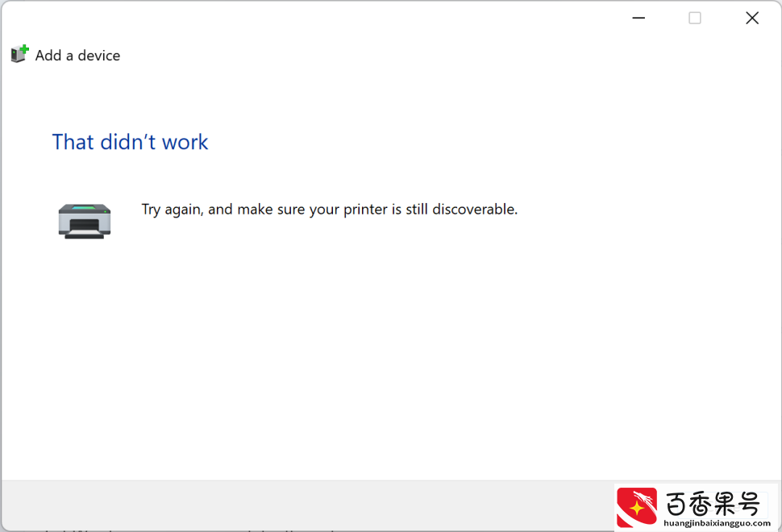Click the "Add a device" title text
This screenshot has height=532, width=782.
click(x=78, y=56)
